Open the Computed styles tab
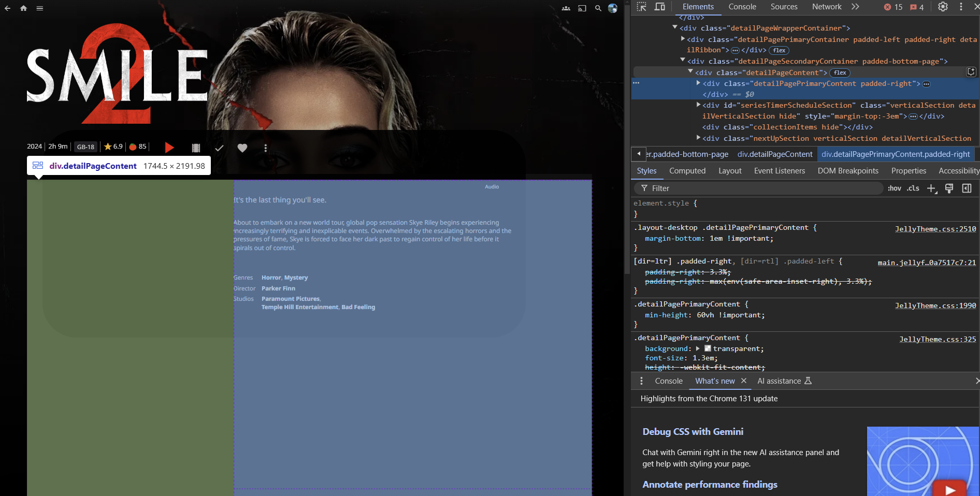The image size is (980, 496). point(687,171)
